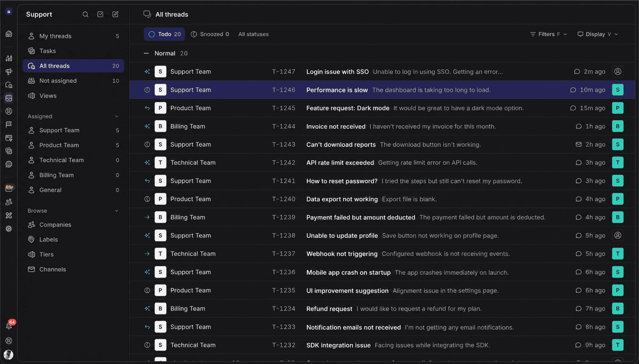Open the Filters dropdown

[549, 34]
